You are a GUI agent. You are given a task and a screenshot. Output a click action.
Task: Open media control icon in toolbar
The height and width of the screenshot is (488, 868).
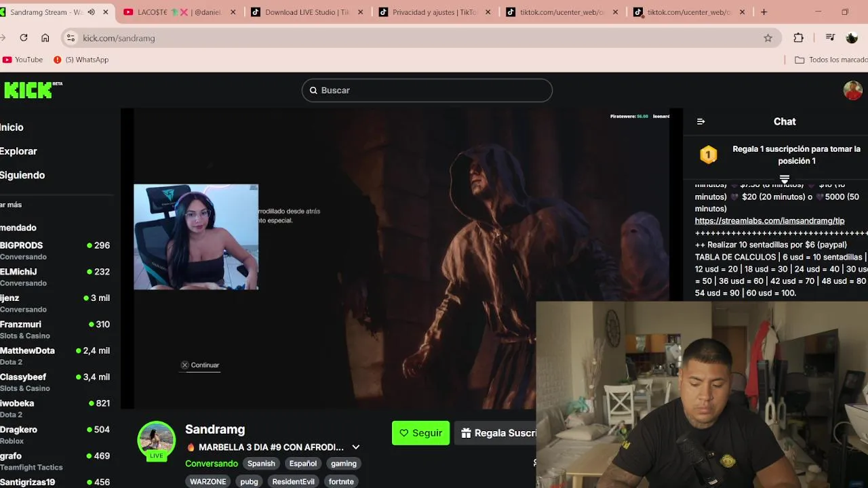click(830, 38)
